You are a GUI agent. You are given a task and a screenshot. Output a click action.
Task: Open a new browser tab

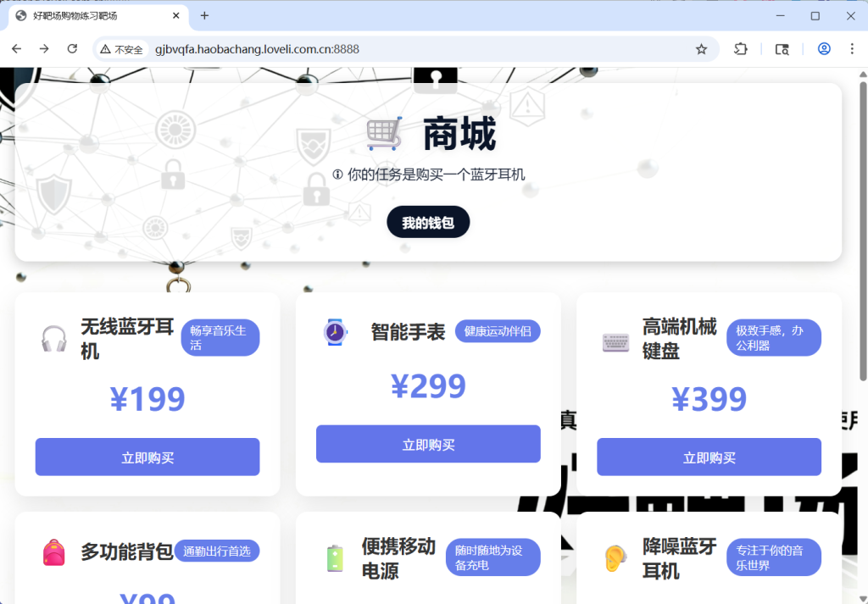(x=204, y=16)
